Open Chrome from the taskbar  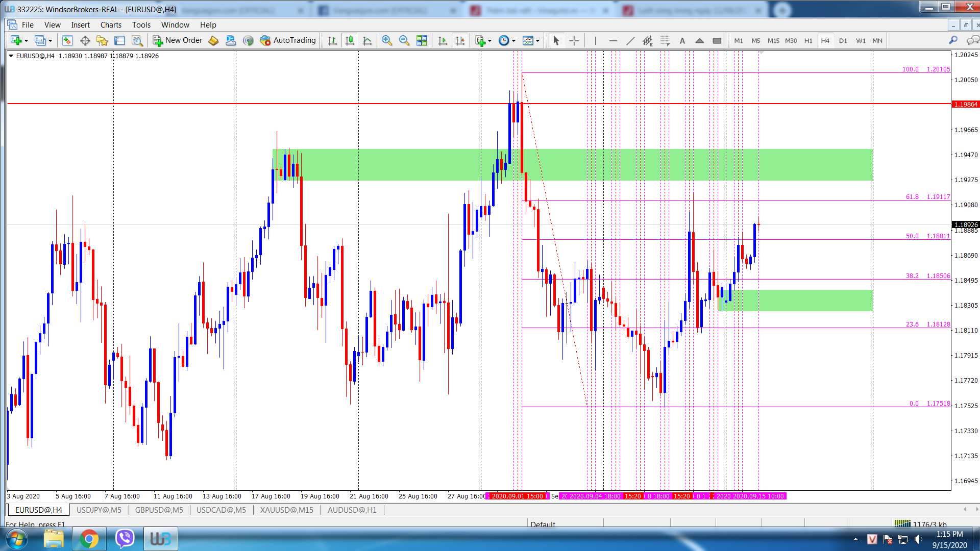click(89, 539)
